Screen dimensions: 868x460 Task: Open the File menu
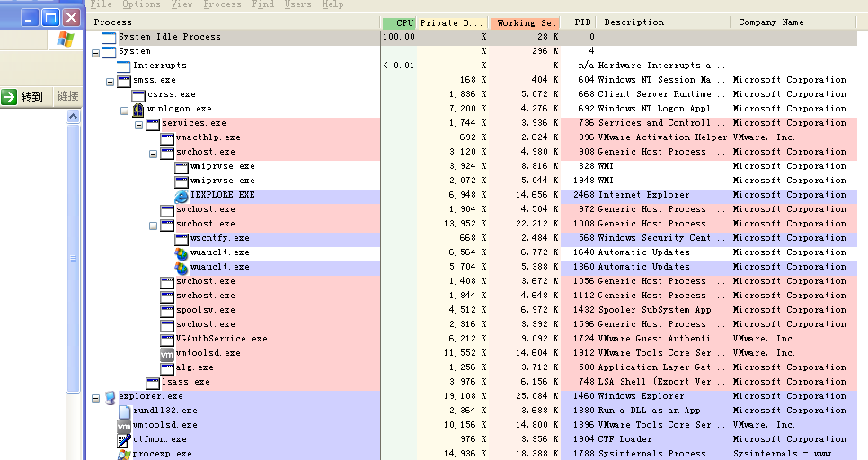click(x=101, y=4)
